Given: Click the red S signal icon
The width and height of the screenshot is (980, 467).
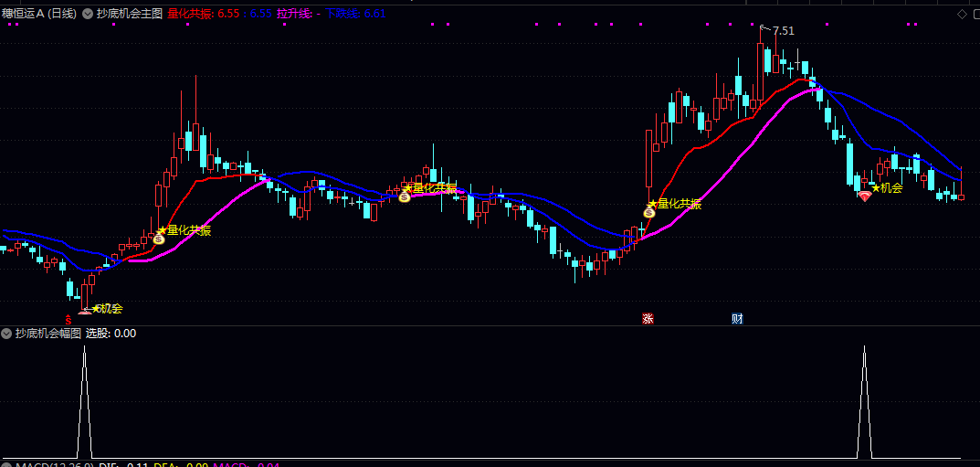Looking at the screenshot, I should tap(68, 320).
